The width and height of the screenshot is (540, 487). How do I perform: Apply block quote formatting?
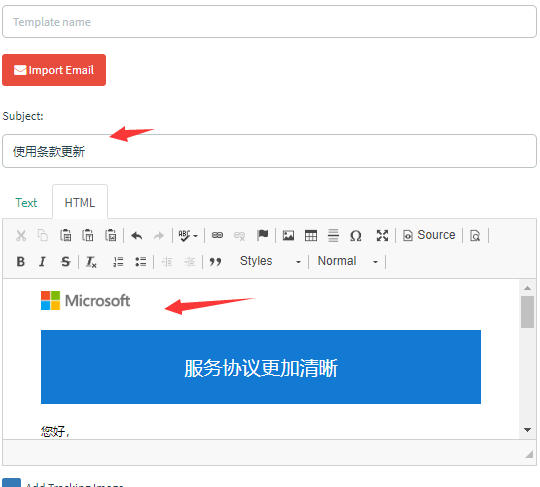point(216,262)
